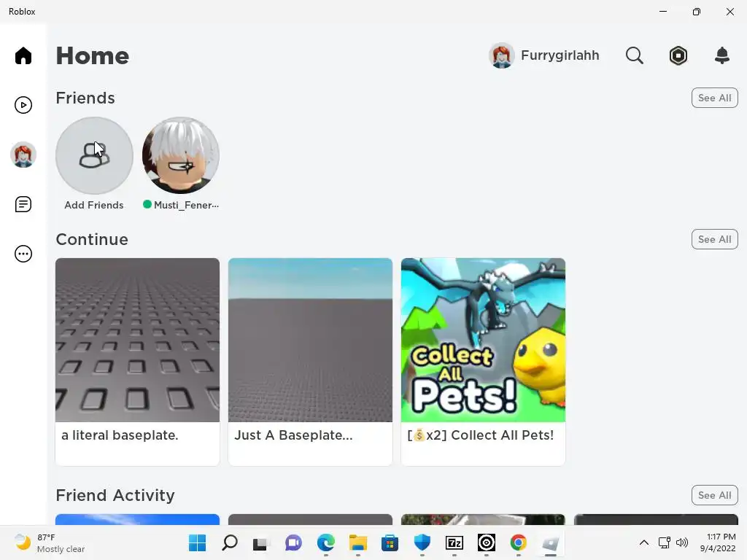Open the Robux hexagon icon
This screenshot has width=747, height=560.
(678, 55)
